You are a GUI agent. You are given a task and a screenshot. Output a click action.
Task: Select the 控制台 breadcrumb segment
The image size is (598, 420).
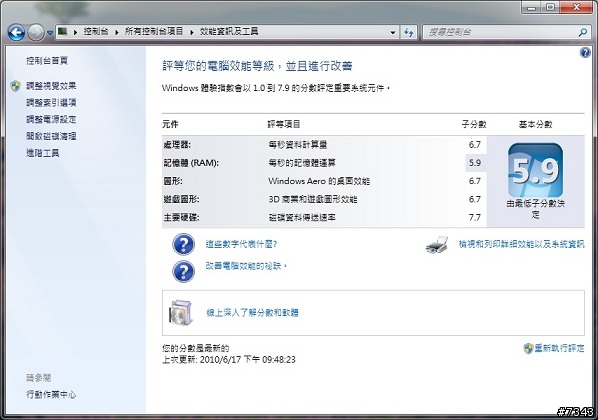[96, 31]
